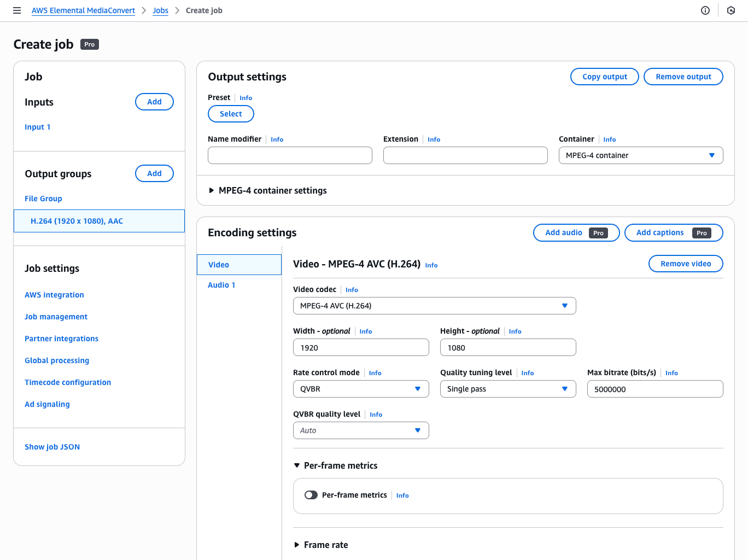Screen dimensions: 748x560
Task: Open Info link next to Width
Action: pyautogui.click(x=365, y=331)
